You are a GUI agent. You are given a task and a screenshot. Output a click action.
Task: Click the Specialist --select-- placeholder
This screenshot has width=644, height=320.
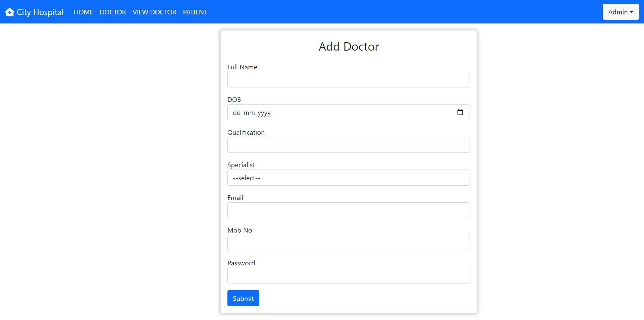pos(247,178)
